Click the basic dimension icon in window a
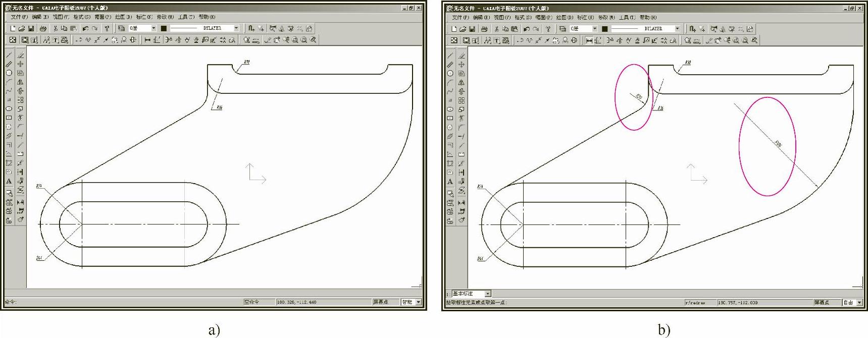This screenshot has height=338, width=868. pyautogui.click(x=147, y=40)
